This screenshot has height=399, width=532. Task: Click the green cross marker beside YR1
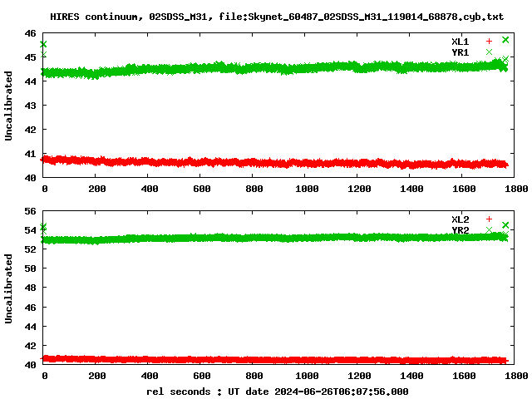(x=489, y=52)
